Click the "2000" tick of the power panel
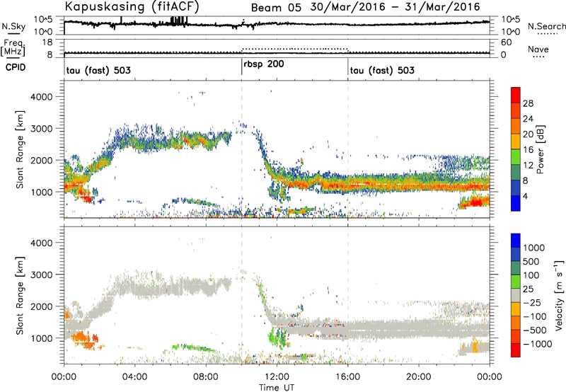The width and height of the screenshot is (566, 392). coord(42,160)
